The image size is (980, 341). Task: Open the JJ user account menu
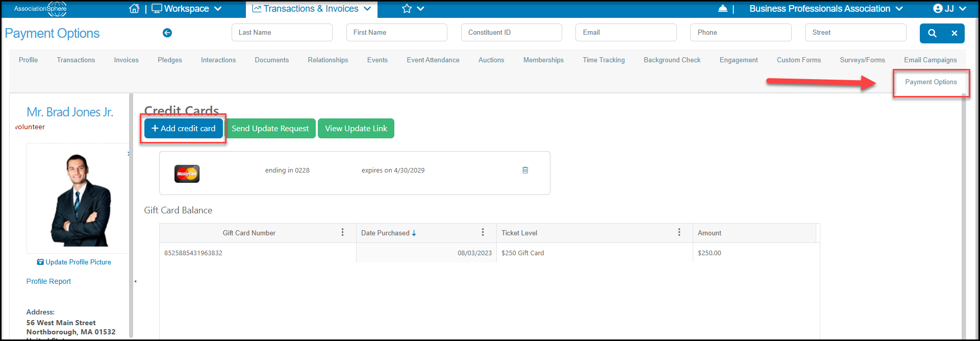[949, 9]
